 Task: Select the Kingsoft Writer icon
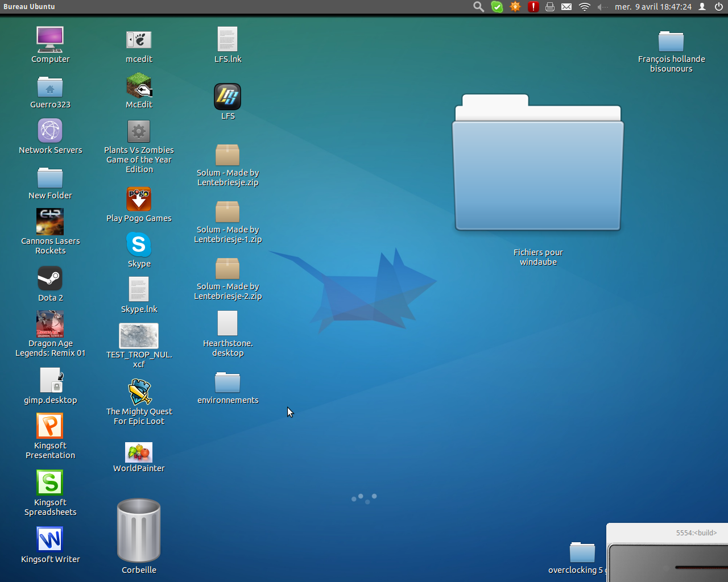pyautogui.click(x=50, y=539)
